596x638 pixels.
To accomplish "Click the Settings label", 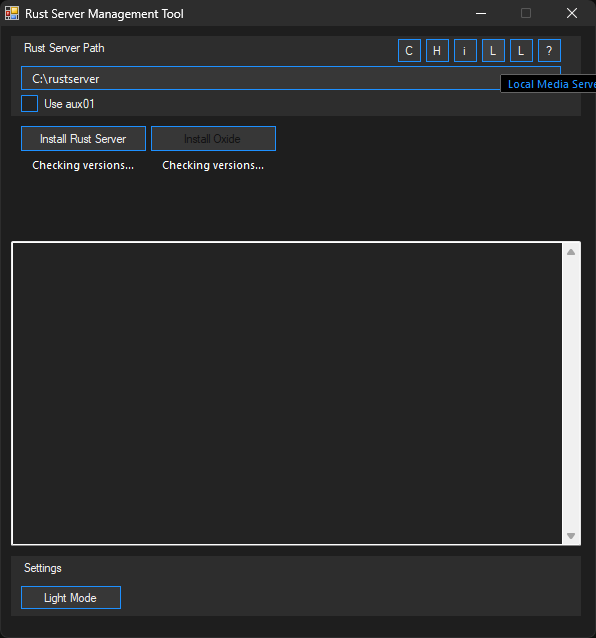I will (43, 568).
